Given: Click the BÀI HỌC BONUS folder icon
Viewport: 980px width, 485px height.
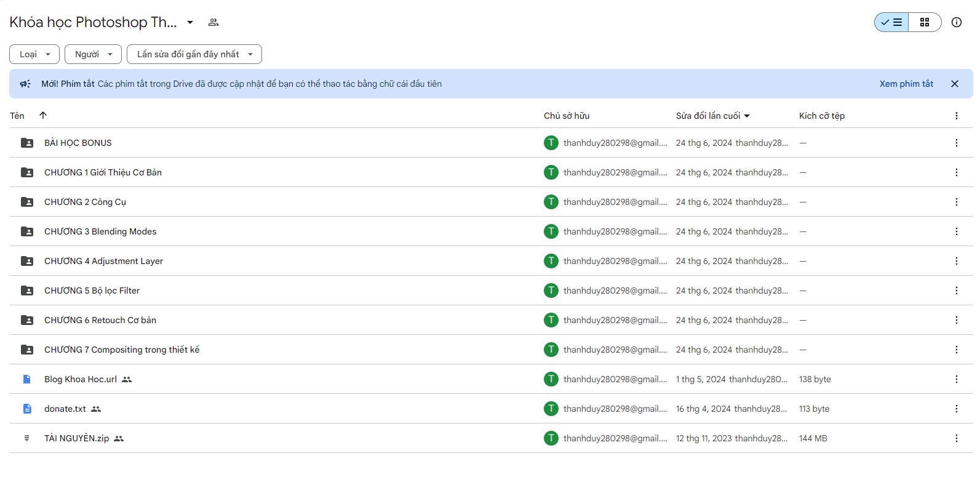Looking at the screenshot, I should point(27,143).
